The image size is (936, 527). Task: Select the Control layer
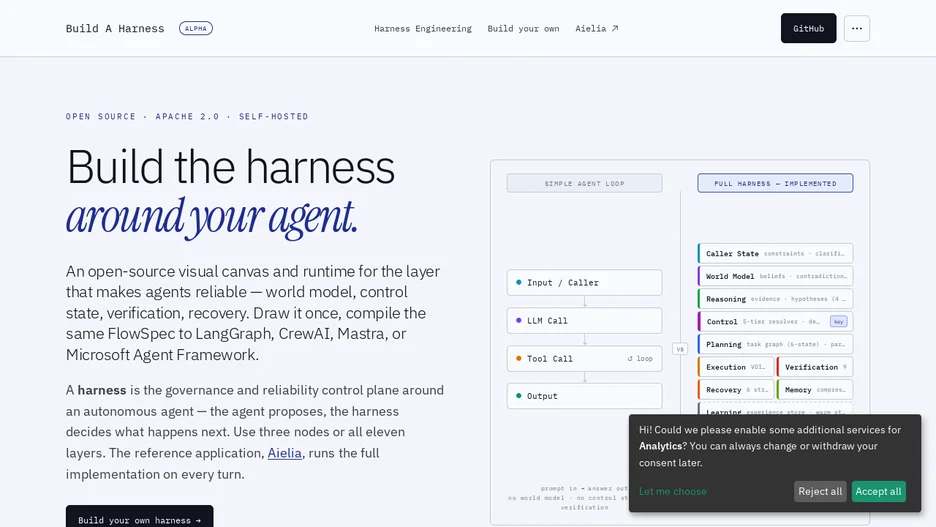click(775, 321)
